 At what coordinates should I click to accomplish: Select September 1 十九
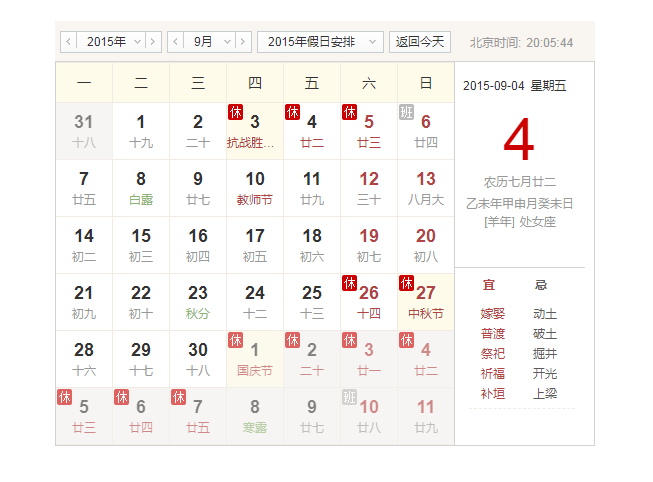(141, 131)
